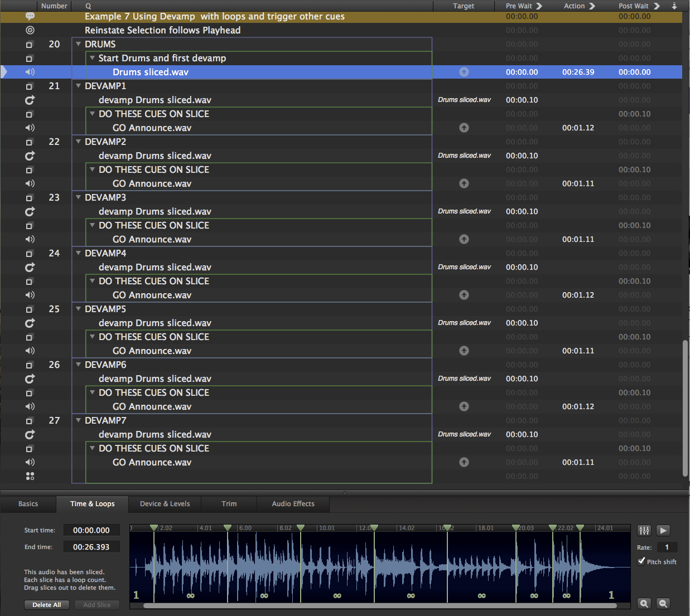Open the Audio Effects tab

coord(293,504)
